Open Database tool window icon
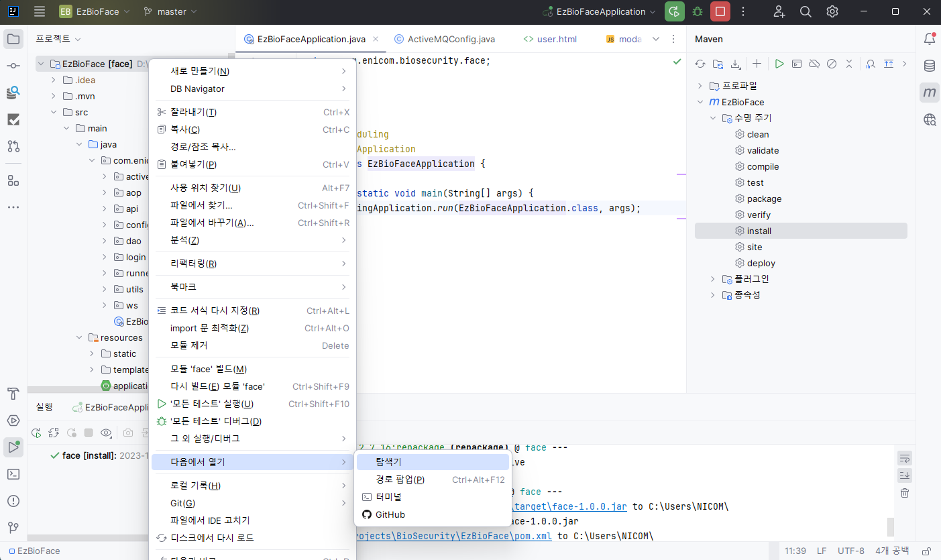 pyautogui.click(x=929, y=66)
